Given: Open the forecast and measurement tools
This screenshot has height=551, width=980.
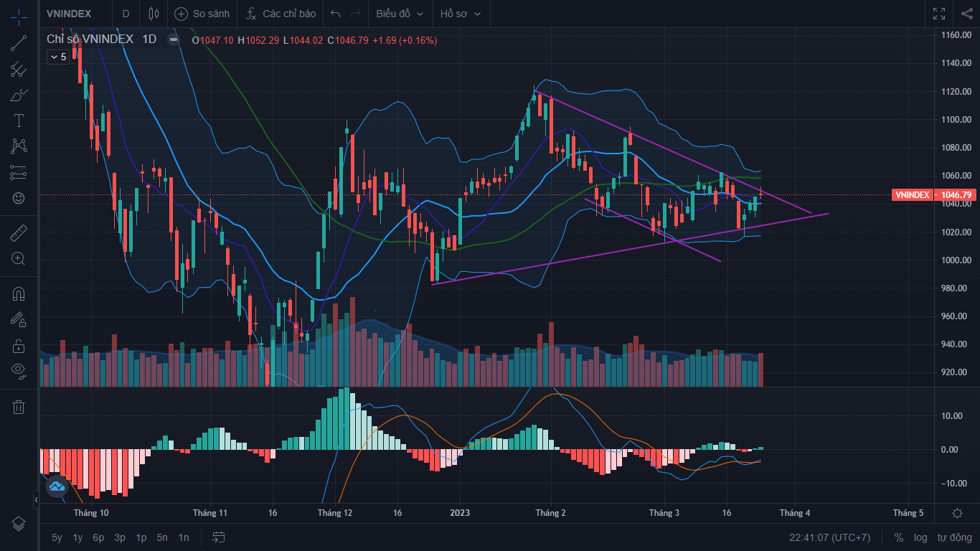Looking at the screenshot, I should pyautogui.click(x=19, y=172).
